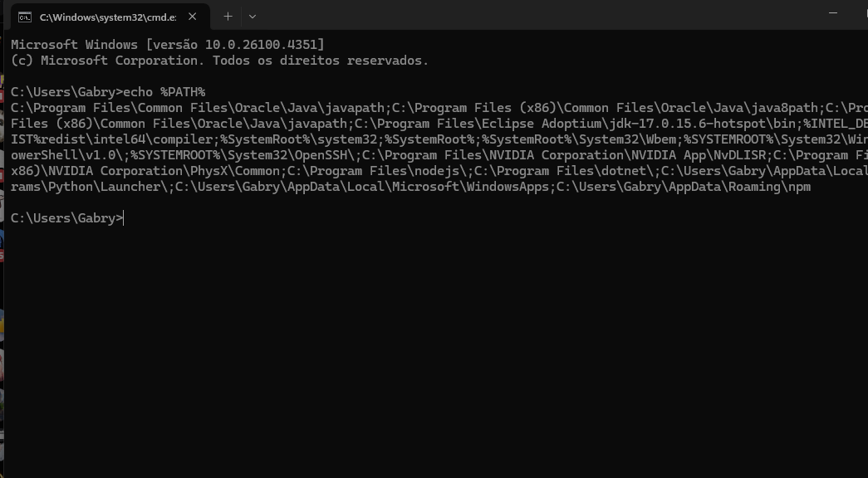Viewport: 868px width, 478px height.
Task: Expand the new tab profile dropdown chevron
Action: pos(253,17)
